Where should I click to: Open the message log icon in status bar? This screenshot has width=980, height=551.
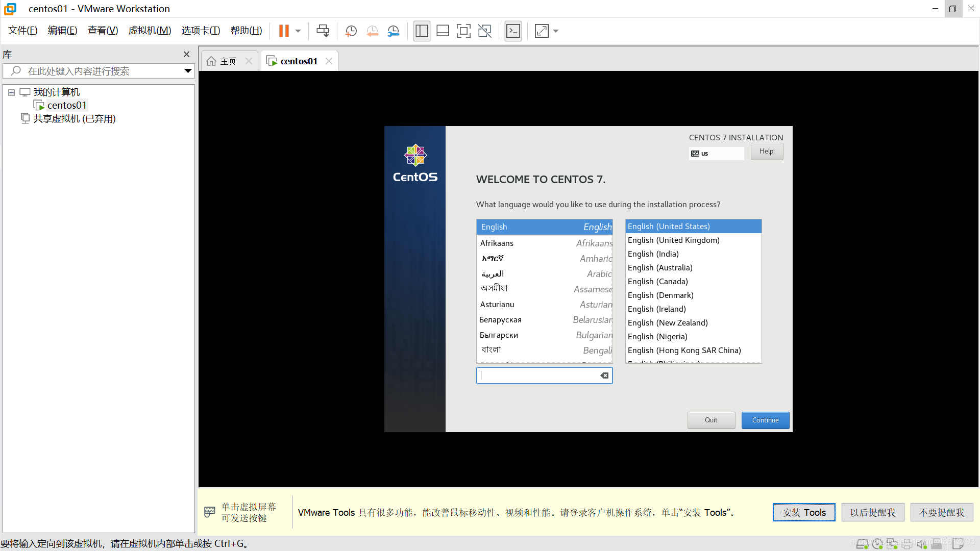[x=958, y=544]
